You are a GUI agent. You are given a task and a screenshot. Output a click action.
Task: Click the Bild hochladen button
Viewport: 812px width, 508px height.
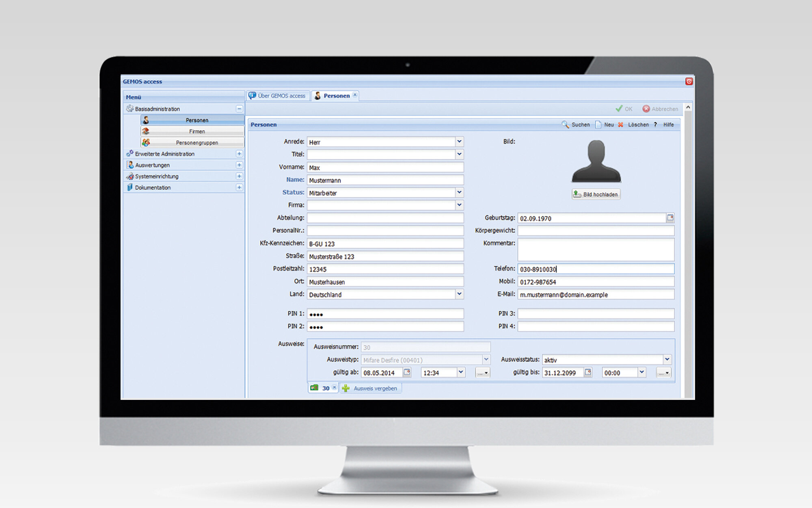[596, 194]
